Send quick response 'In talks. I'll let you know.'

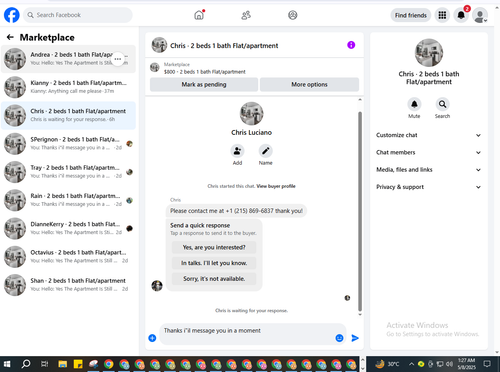[x=214, y=263]
